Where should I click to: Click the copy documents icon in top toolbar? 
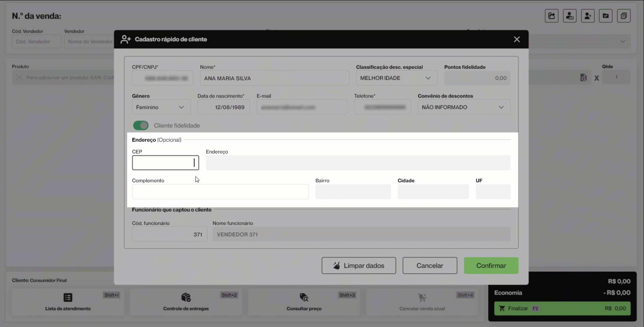(x=624, y=16)
